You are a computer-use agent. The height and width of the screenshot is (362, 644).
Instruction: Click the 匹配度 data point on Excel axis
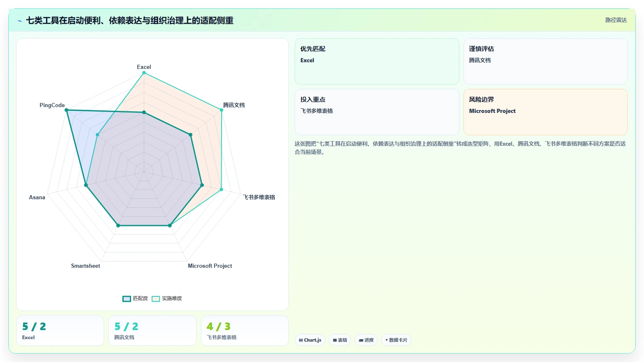[x=144, y=113]
